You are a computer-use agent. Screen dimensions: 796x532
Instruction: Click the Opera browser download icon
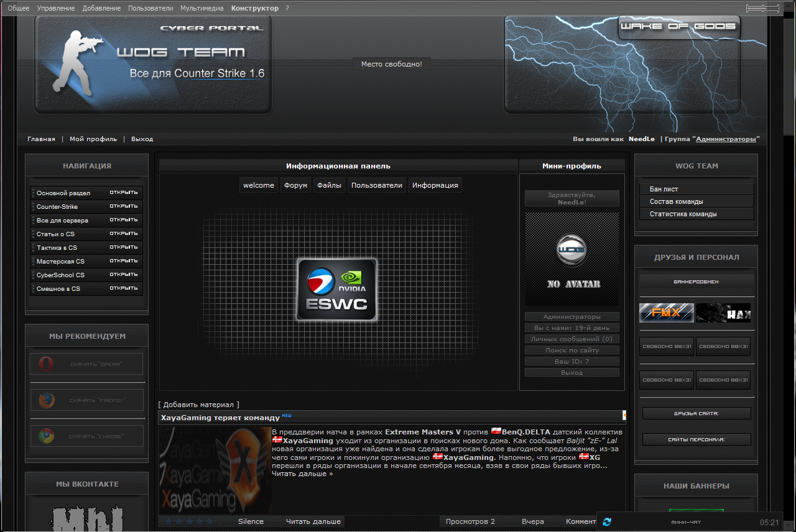point(46,364)
